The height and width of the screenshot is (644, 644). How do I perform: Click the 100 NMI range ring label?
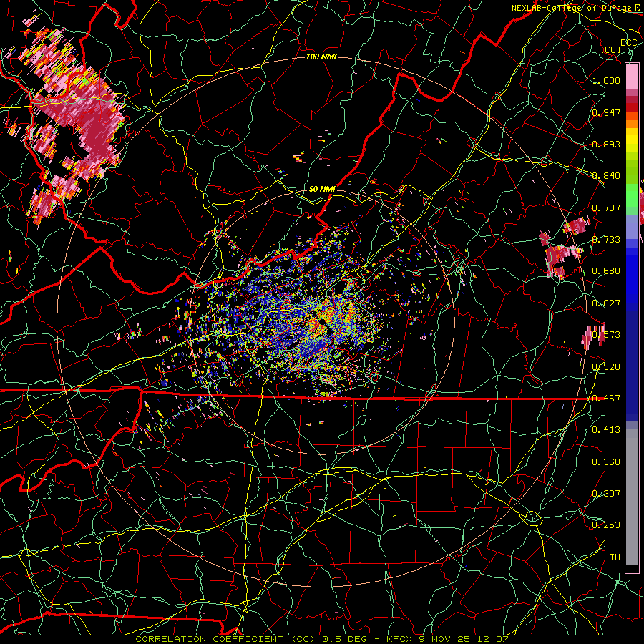click(x=321, y=57)
